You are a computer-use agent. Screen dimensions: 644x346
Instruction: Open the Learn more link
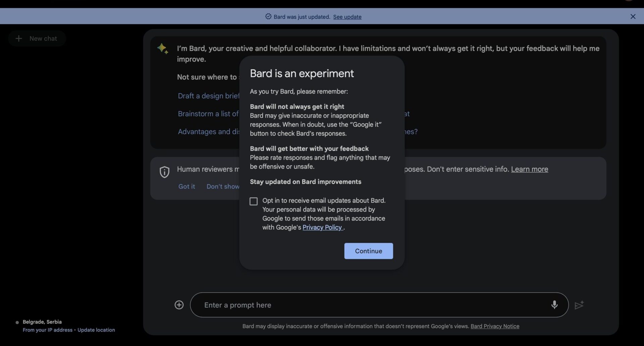pyautogui.click(x=529, y=169)
